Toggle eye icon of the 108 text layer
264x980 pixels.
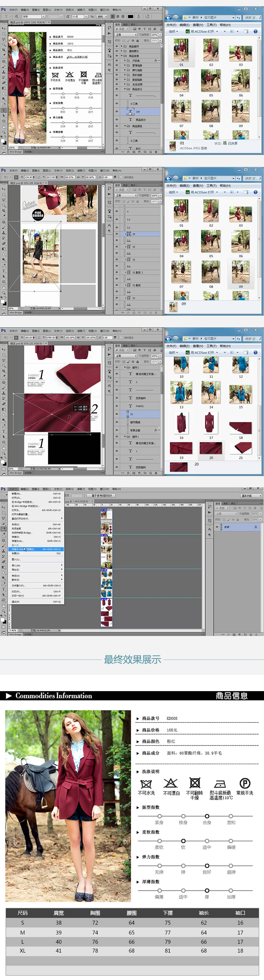point(117,111)
